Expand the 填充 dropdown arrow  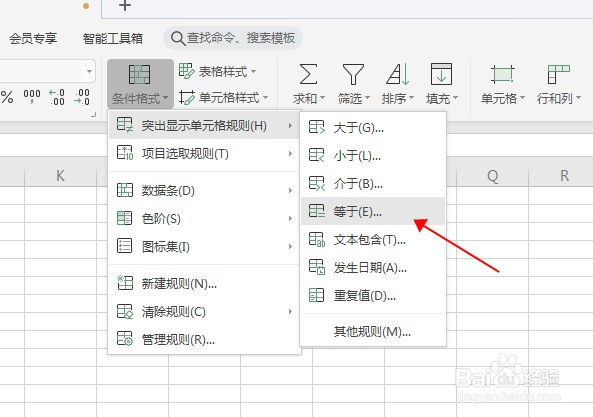455,98
